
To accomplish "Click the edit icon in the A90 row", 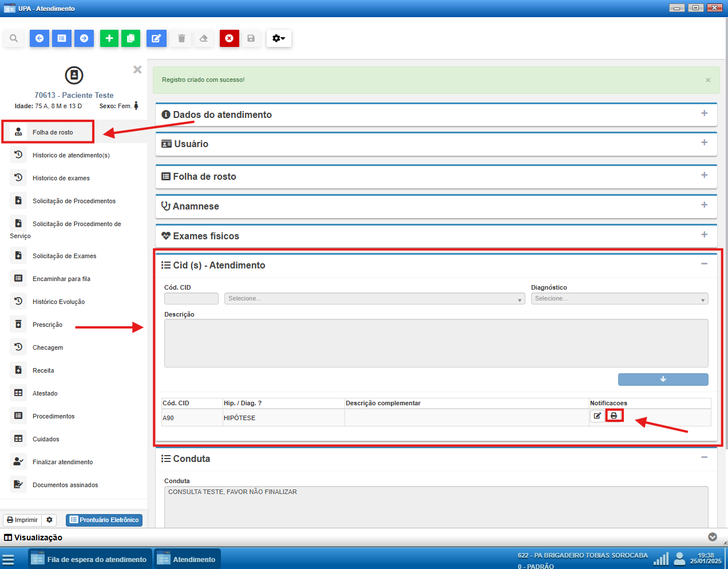I will click(x=597, y=416).
